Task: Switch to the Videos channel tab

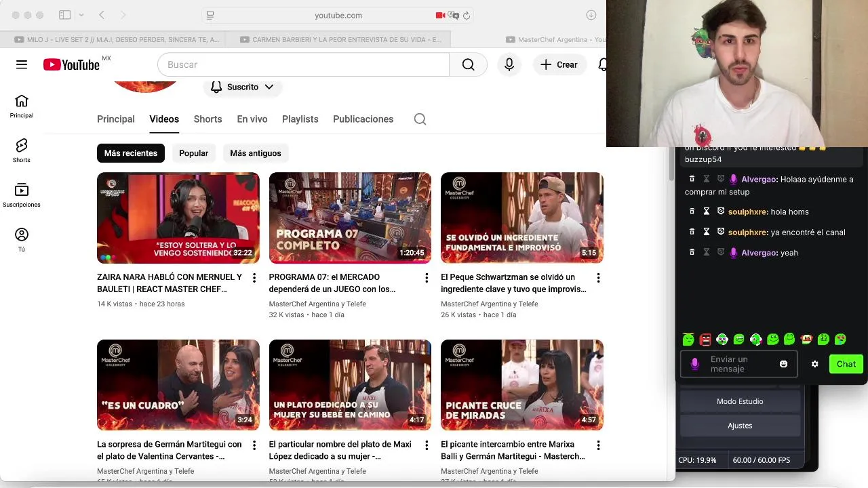Action: coord(164,119)
